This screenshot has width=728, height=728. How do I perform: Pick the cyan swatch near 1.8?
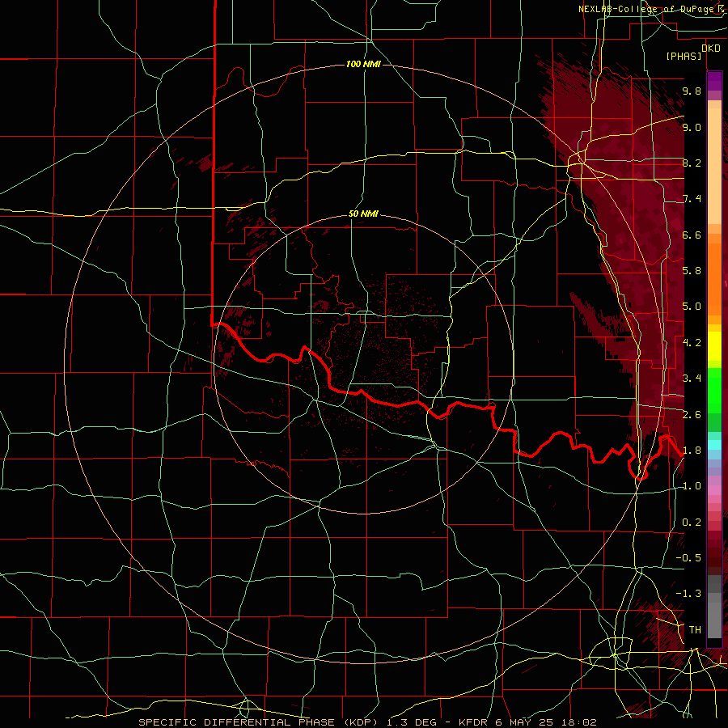[x=714, y=445]
